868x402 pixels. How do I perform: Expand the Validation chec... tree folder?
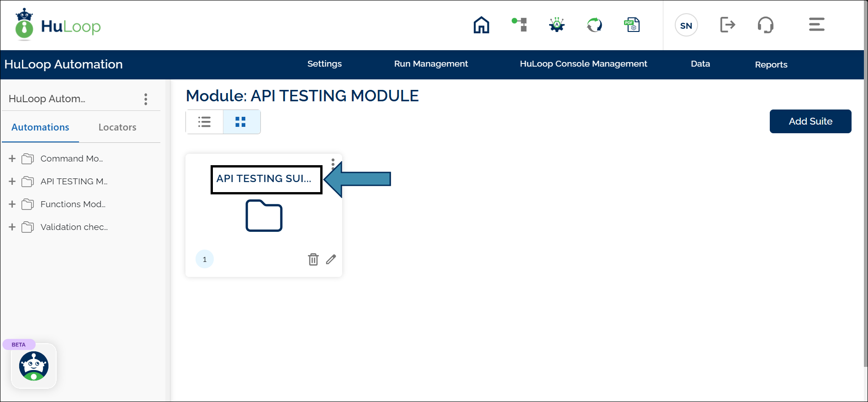[12, 227]
